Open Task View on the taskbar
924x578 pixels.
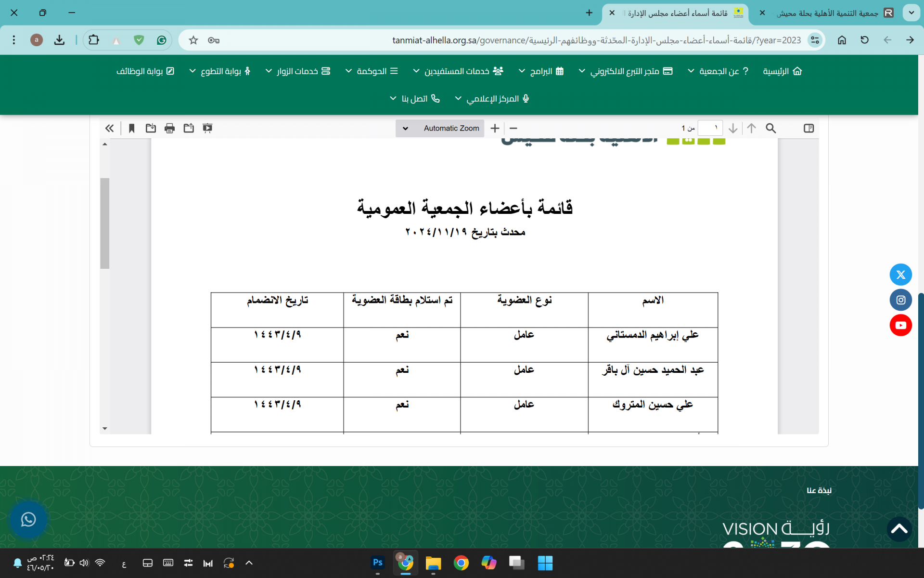tap(517, 563)
